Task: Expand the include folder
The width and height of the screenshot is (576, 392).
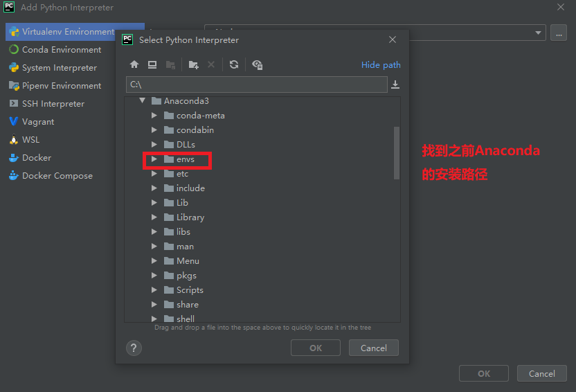Action: [154, 188]
